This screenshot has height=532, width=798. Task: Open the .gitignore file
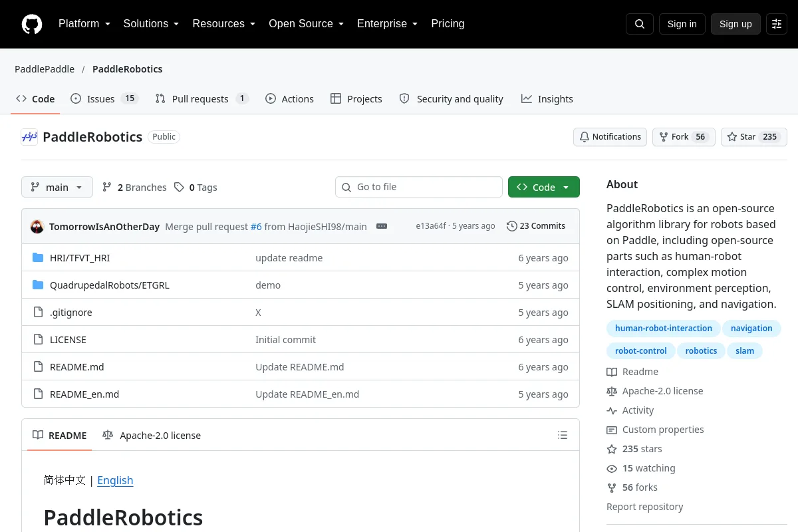71,313
